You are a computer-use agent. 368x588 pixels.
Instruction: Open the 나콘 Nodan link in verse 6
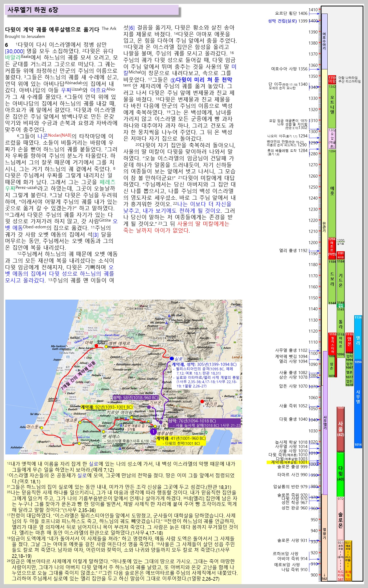43,136
